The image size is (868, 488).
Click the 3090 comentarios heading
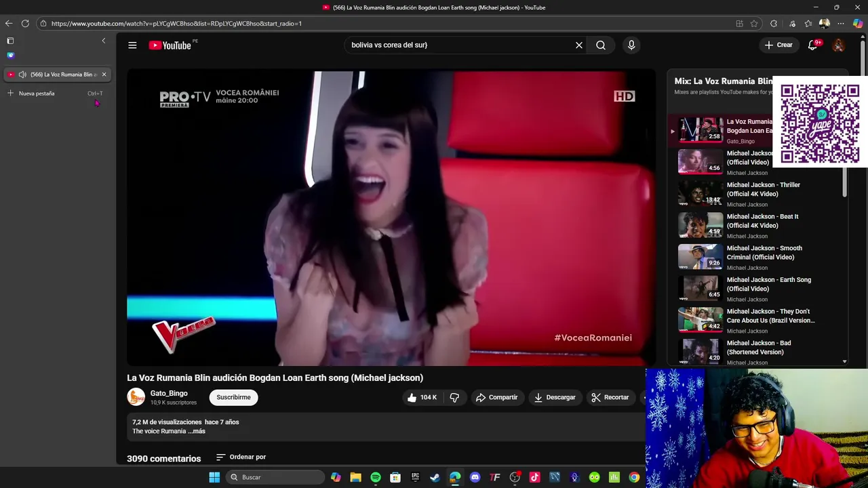164,459
